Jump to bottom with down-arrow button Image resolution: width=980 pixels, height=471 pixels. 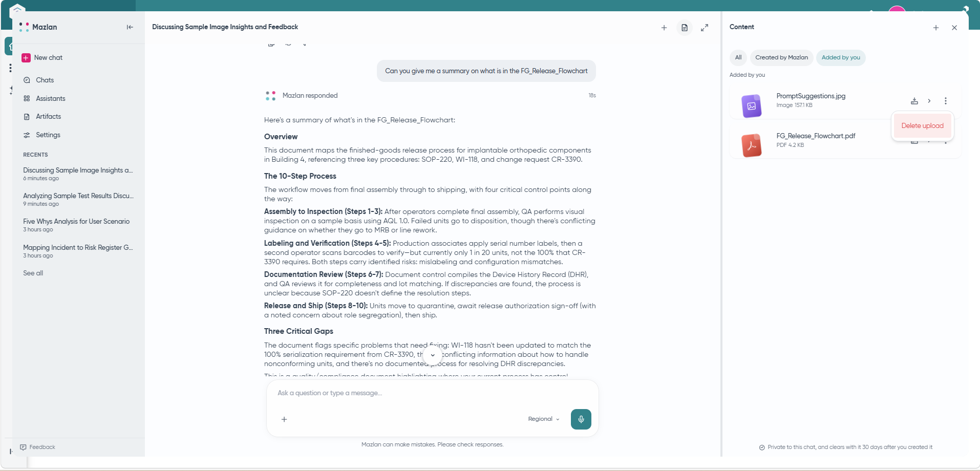click(x=433, y=355)
